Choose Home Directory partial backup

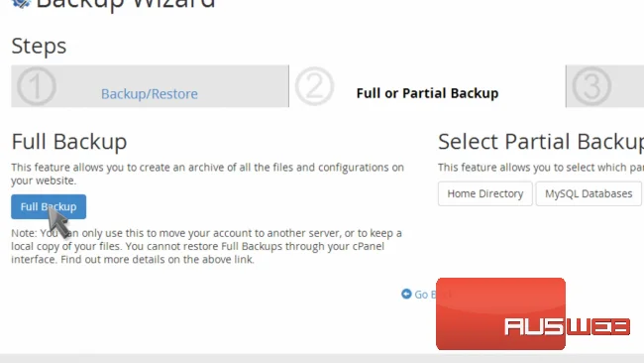pos(485,193)
